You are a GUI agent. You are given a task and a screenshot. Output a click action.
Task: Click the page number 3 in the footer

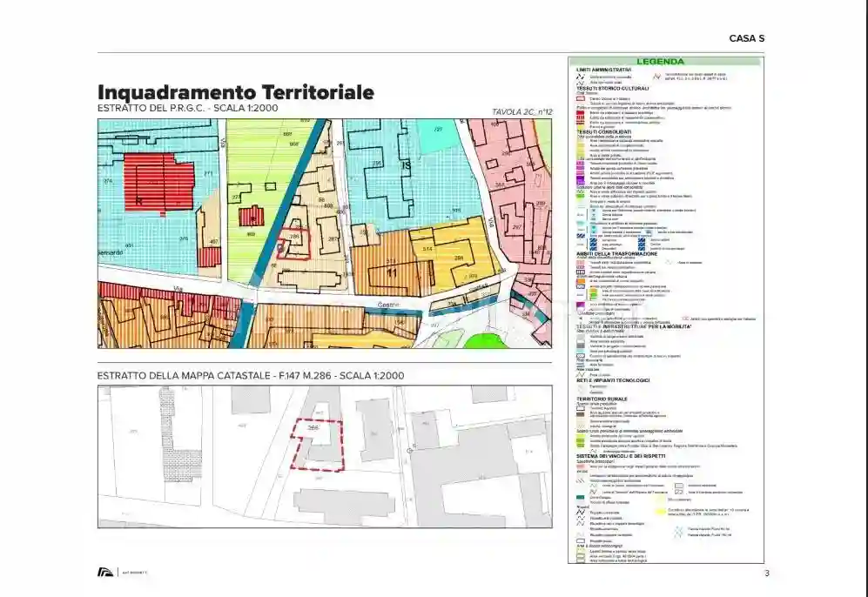766,573
